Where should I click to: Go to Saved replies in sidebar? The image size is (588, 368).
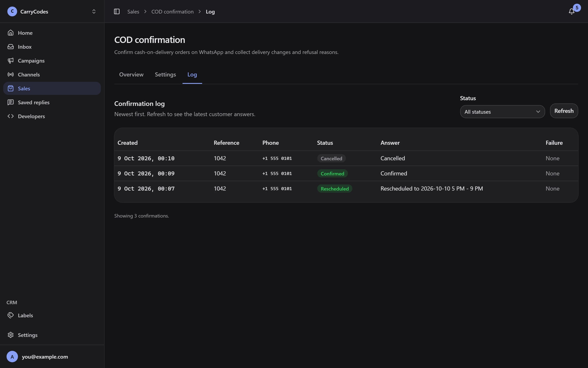[x=52, y=102]
